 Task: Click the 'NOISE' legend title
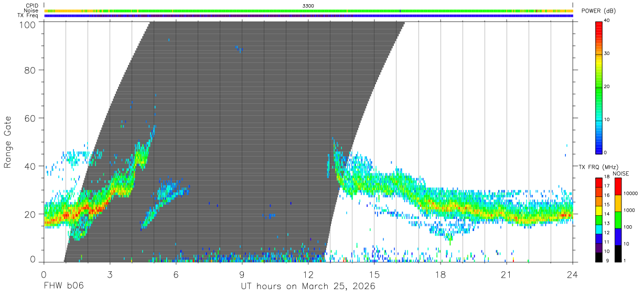point(620,173)
